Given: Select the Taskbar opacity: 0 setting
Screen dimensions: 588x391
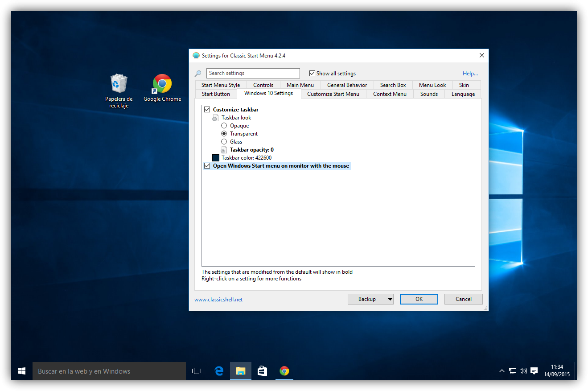Looking at the screenshot, I should click(252, 150).
